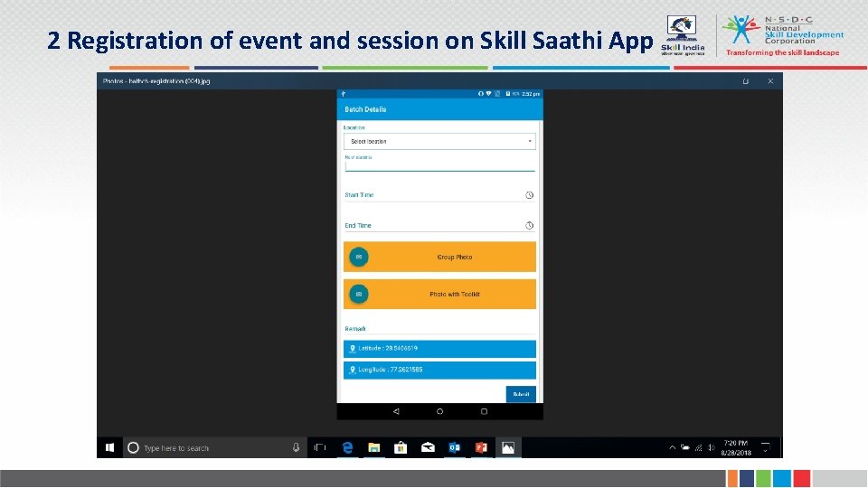Click the No of students input field

click(439, 166)
